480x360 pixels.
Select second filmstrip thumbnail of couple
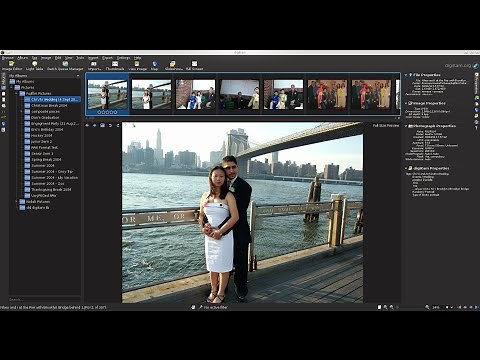point(152,94)
